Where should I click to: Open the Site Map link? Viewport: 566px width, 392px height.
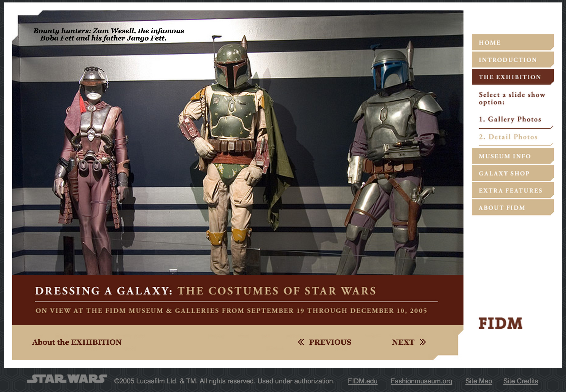(x=479, y=381)
